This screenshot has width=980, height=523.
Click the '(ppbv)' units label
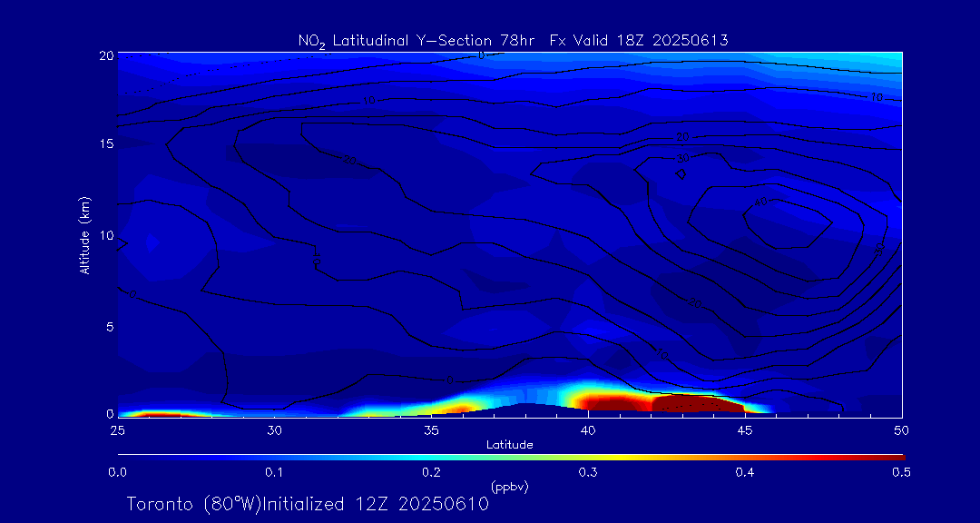[510, 488]
